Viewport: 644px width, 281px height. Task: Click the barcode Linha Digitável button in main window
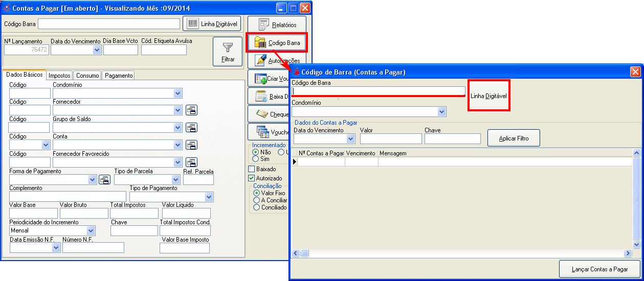point(212,24)
